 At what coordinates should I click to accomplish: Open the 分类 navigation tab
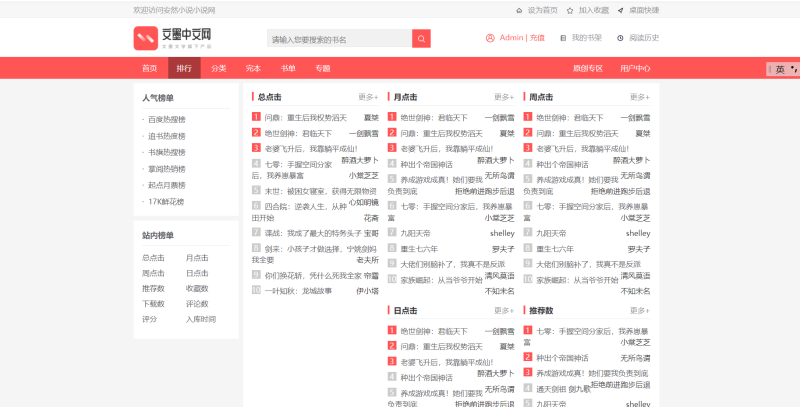pos(219,68)
